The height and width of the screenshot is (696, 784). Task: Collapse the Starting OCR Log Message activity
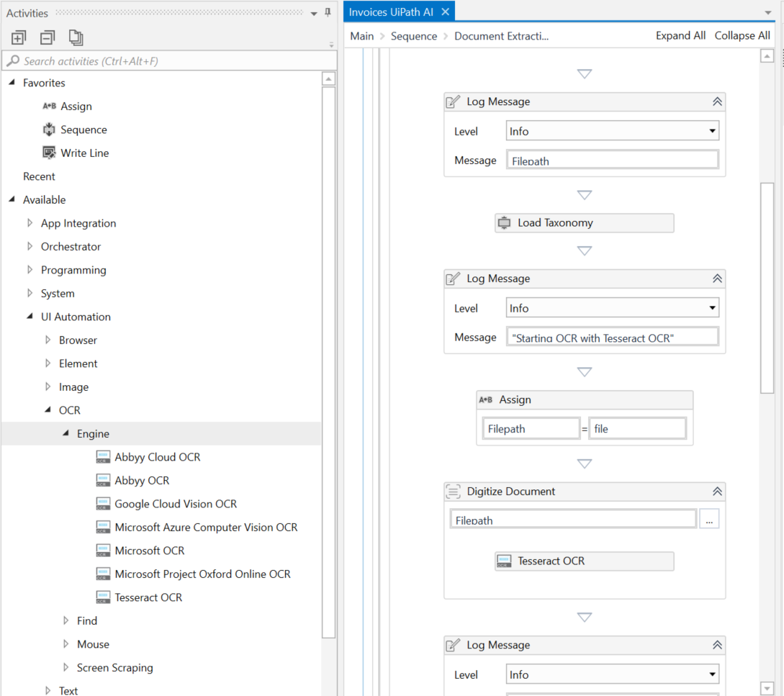(717, 279)
